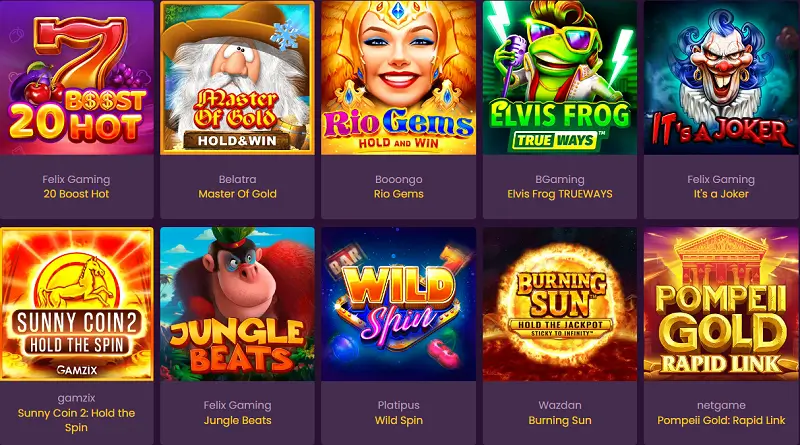Open 'Sunny Coin 2: Hold the Spin' link
The width and height of the screenshot is (800, 445).
click(77, 420)
